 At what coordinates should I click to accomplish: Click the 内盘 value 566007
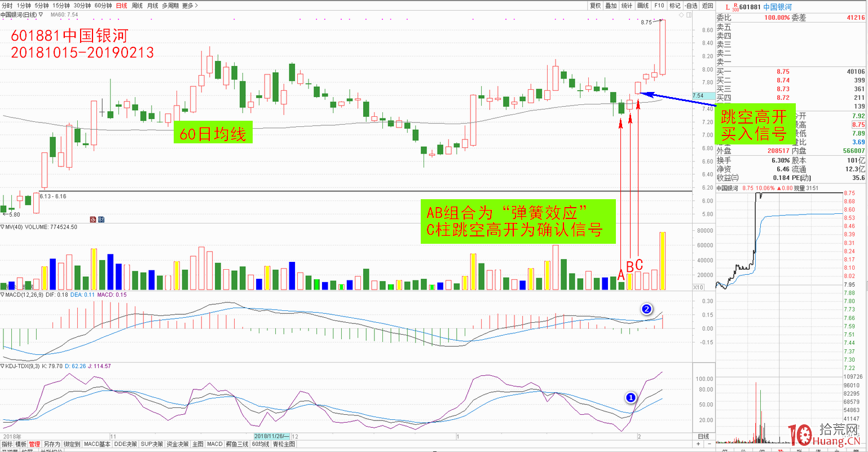pos(853,151)
